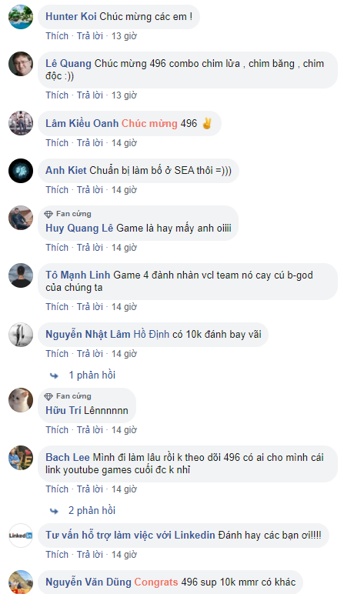Click the Fan cứng diamond icon above Hữu Trí
The width and height of the screenshot is (364, 594).
tap(48, 396)
